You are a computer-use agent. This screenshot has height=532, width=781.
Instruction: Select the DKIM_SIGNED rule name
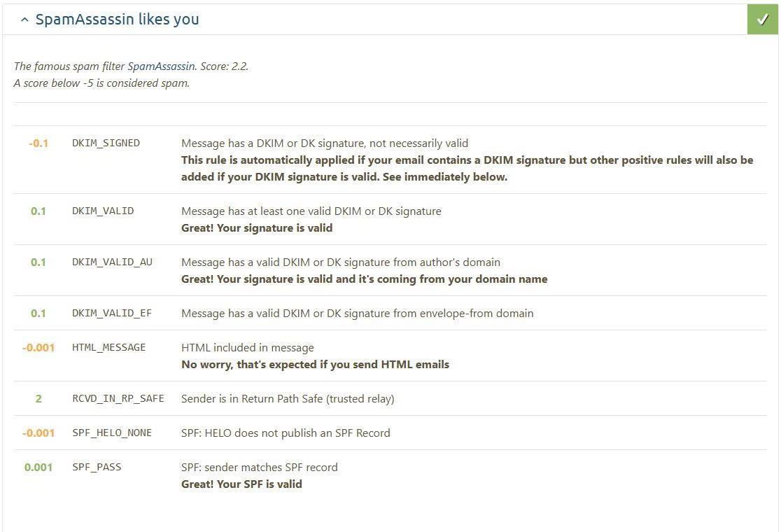pyautogui.click(x=106, y=143)
